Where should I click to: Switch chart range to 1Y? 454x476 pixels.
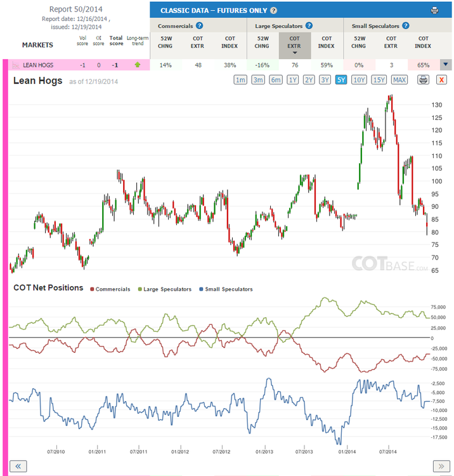292,80
